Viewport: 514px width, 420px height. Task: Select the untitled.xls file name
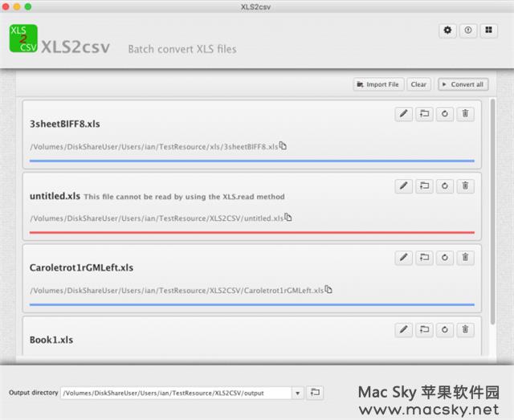click(x=55, y=196)
